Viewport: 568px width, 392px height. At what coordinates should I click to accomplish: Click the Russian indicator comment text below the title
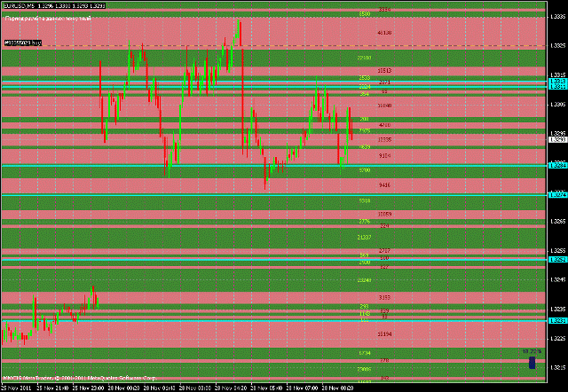point(48,19)
